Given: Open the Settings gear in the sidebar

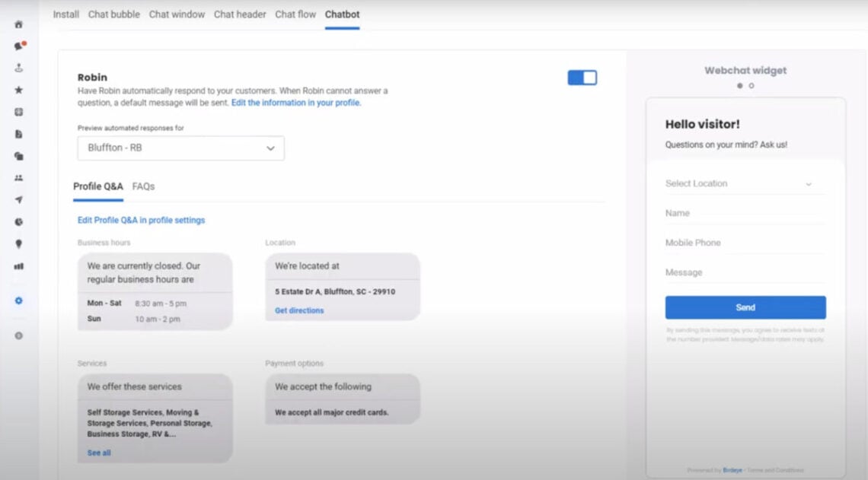Looking at the screenshot, I should pos(19,300).
